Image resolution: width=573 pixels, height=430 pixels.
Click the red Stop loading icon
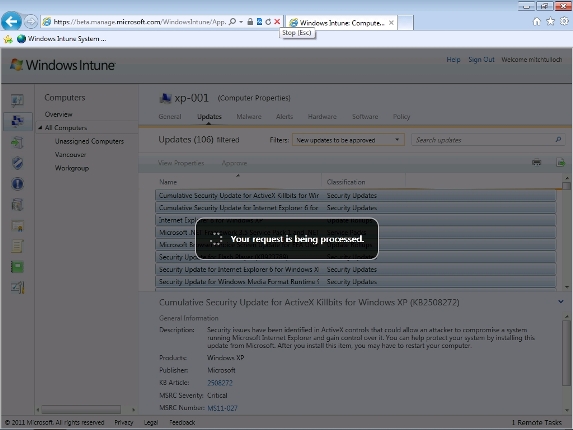click(277, 22)
